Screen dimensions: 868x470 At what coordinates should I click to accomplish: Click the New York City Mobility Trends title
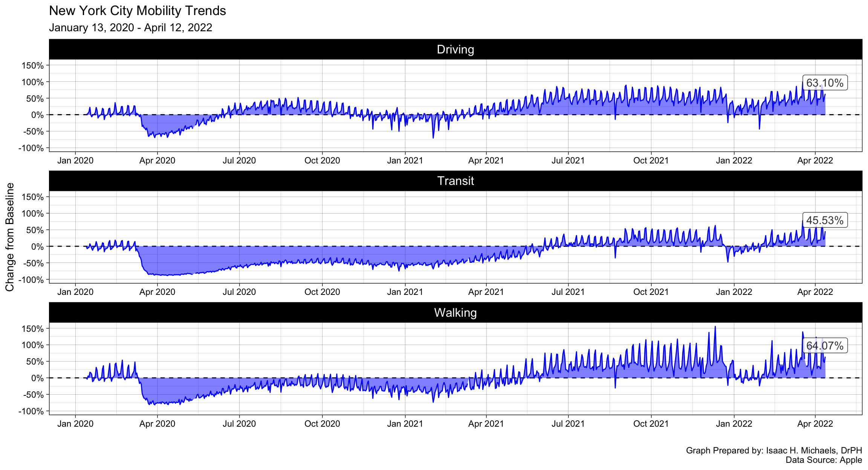(x=138, y=11)
